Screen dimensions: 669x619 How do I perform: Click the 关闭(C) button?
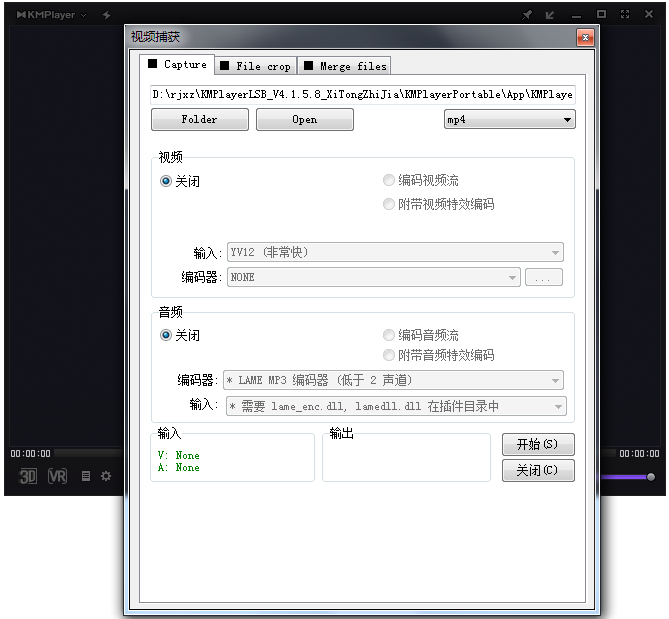(538, 471)
